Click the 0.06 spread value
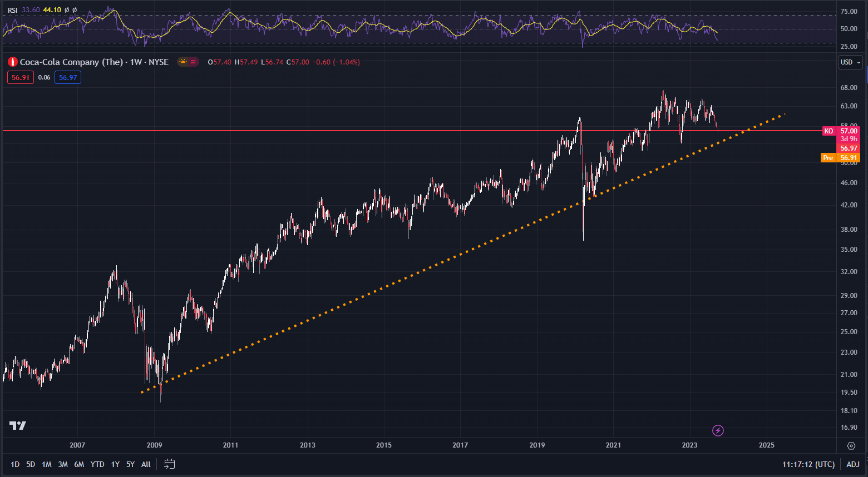The height and width of the screenshot is (477, 868). click(44, 77)
